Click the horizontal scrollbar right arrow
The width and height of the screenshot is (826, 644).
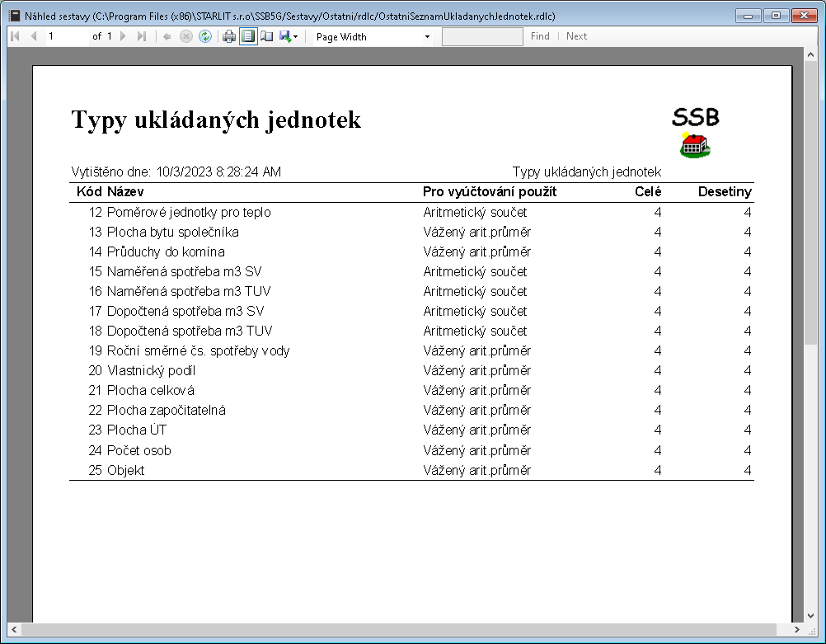[x=796, y=629]
